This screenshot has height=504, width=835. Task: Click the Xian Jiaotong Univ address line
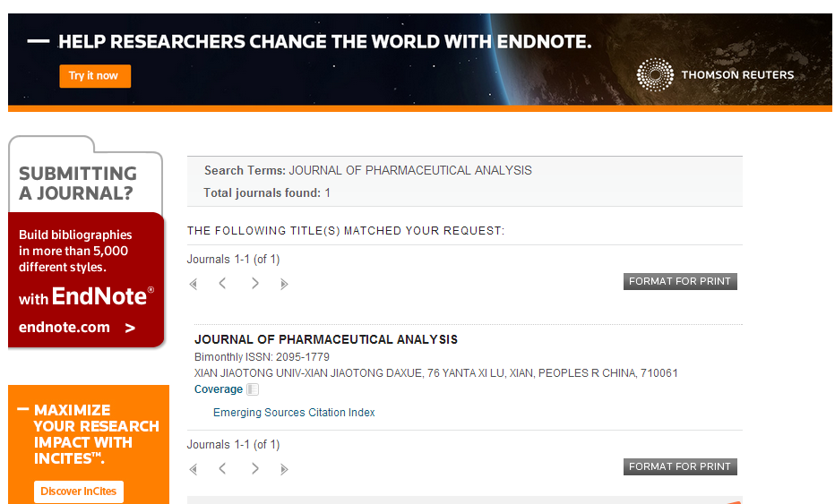pos(436,373)
